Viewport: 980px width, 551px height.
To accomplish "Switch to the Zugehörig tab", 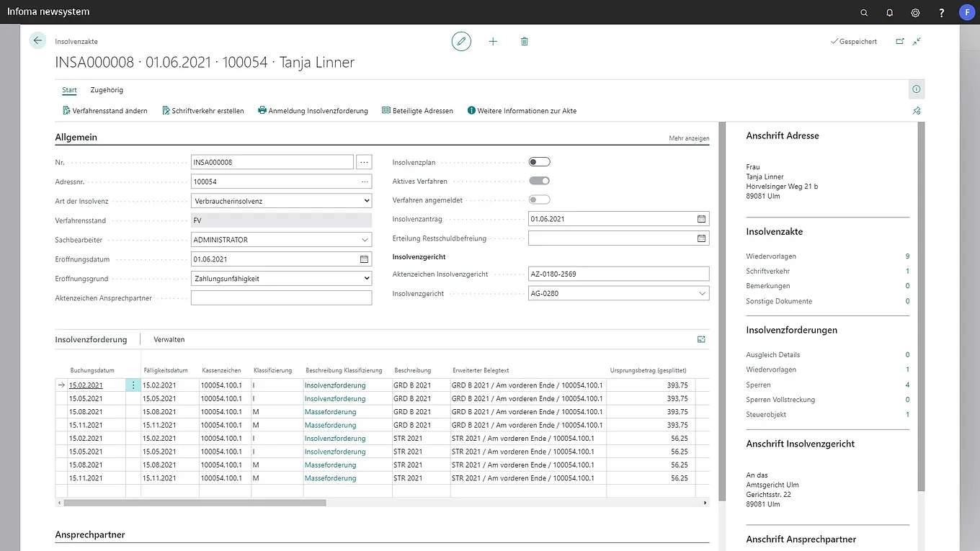I will (x=107, y=90).
